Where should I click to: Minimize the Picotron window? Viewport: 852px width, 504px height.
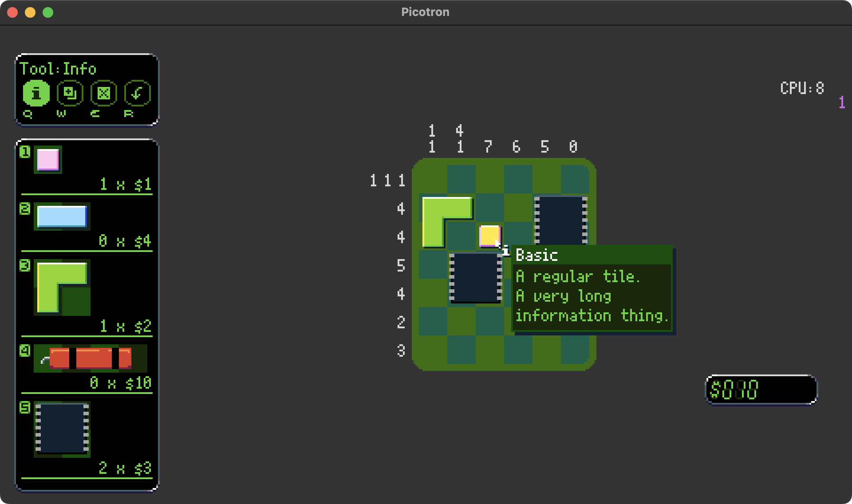tap(30, 12)
